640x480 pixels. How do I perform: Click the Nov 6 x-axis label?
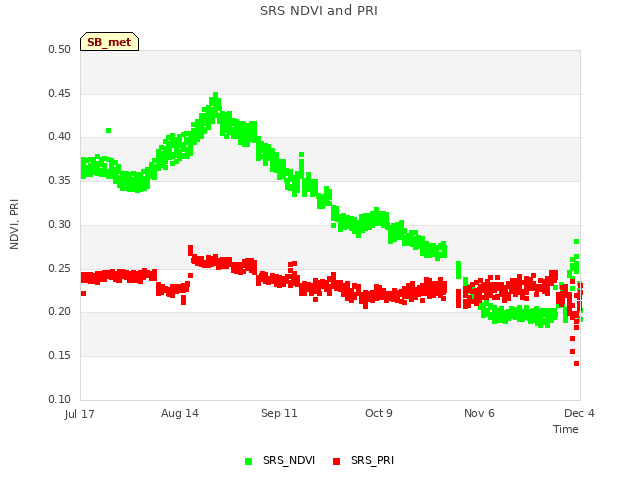point(479,413)
